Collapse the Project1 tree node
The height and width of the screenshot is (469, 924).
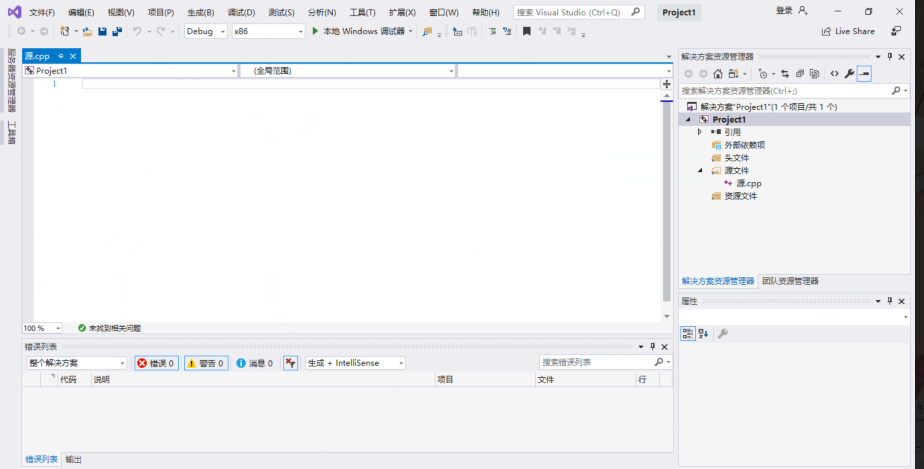tap(688, 120)
